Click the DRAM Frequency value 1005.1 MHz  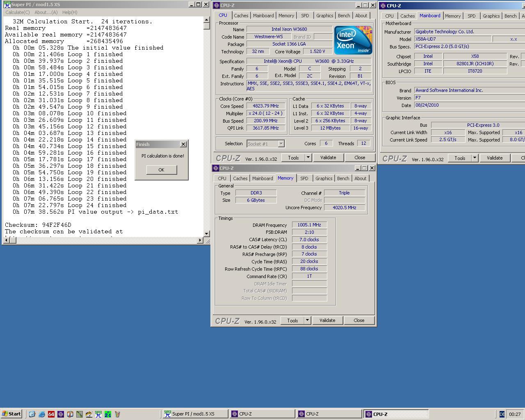coord(310,225)
